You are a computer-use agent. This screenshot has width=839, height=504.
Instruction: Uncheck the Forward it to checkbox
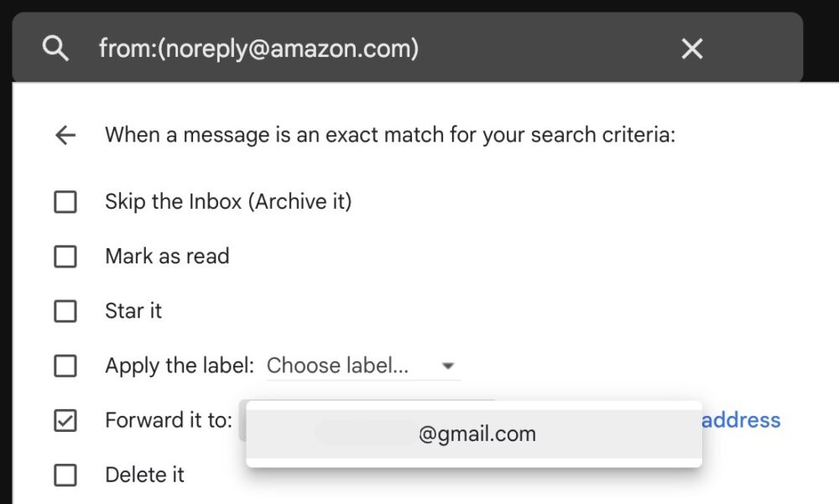(x=65, y=420)
